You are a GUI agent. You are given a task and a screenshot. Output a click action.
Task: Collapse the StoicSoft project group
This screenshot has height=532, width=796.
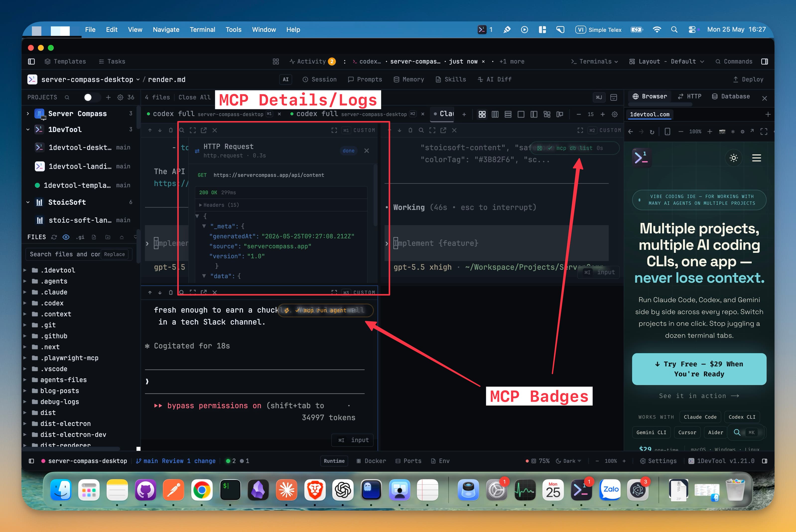28,202
